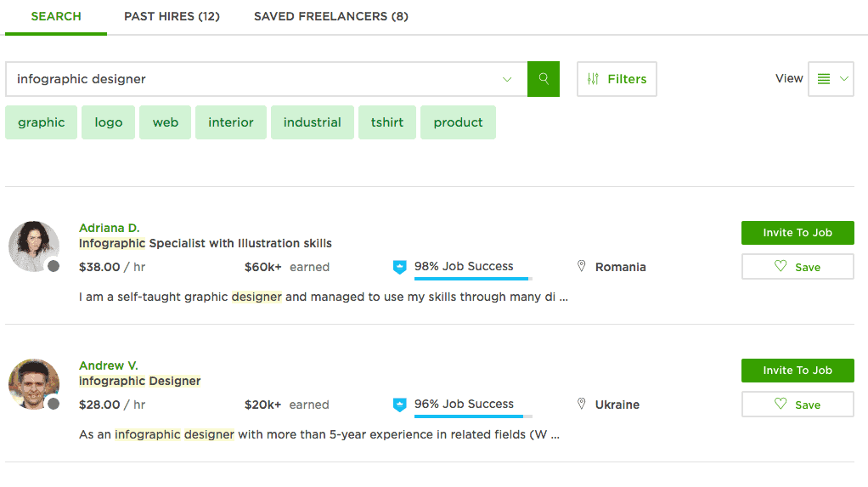Click the location pin next to Romania
Image resolution: width=868 pixels, height=487 pixels.
(x=581, y=266)
